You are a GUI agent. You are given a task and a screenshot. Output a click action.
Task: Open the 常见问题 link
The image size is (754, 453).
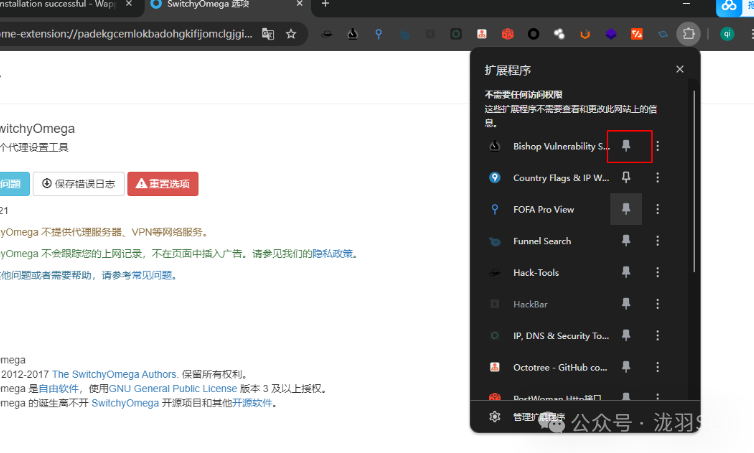(x=151, y=276)
